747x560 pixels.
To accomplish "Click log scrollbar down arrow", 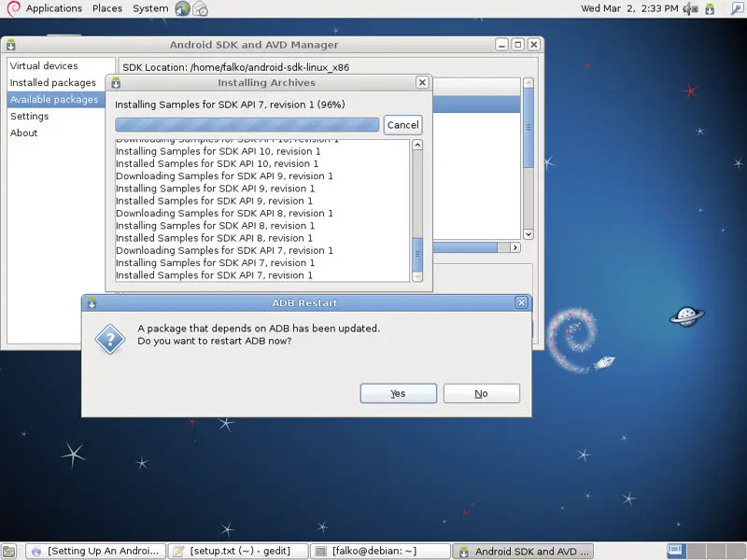I will pos(416,276).
